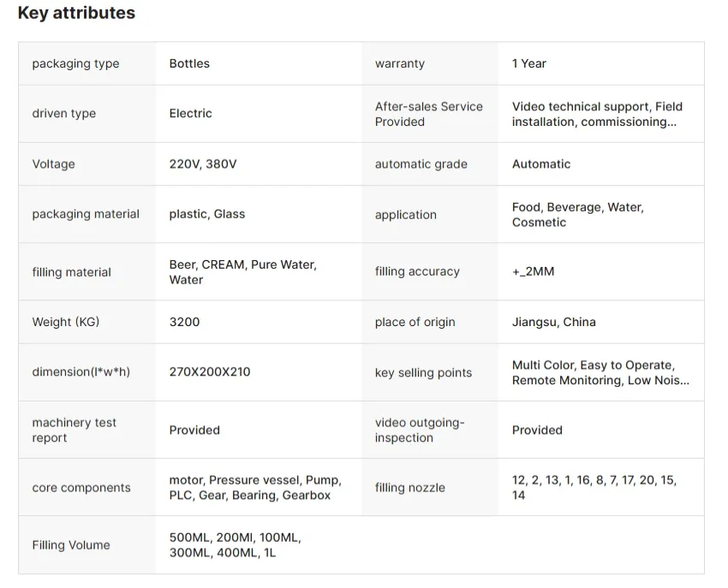Click the 3200 weight value

point(184,322)
